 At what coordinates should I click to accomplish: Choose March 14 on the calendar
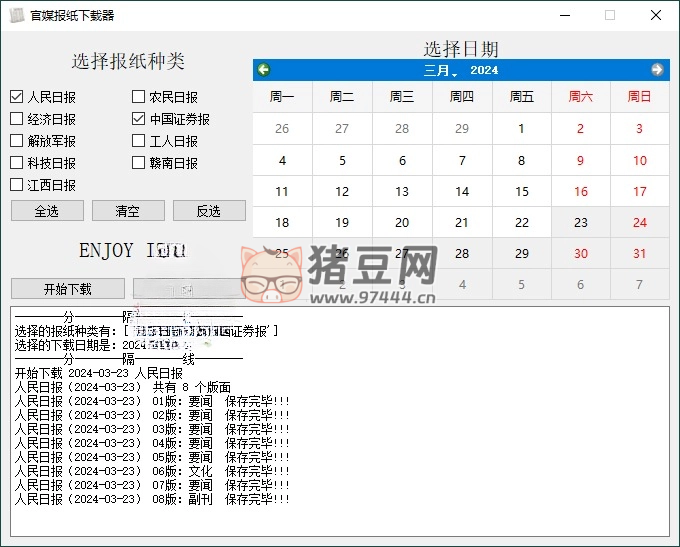coord(462,192)
